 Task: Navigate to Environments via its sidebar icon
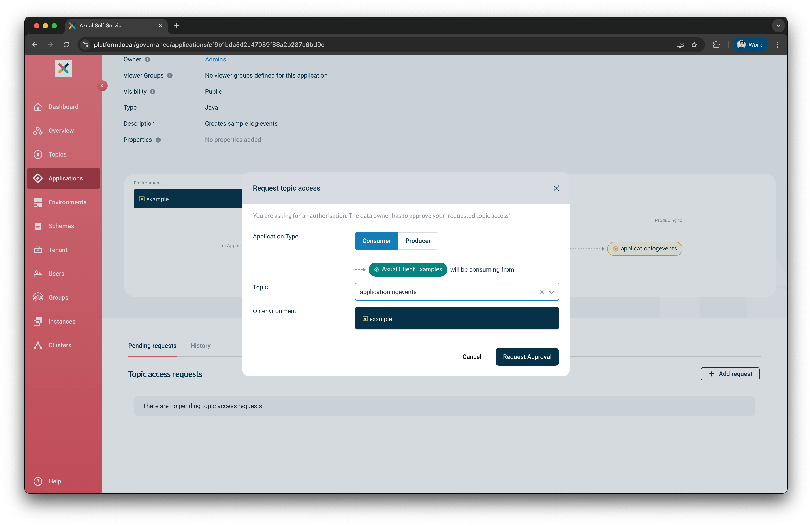38,202
